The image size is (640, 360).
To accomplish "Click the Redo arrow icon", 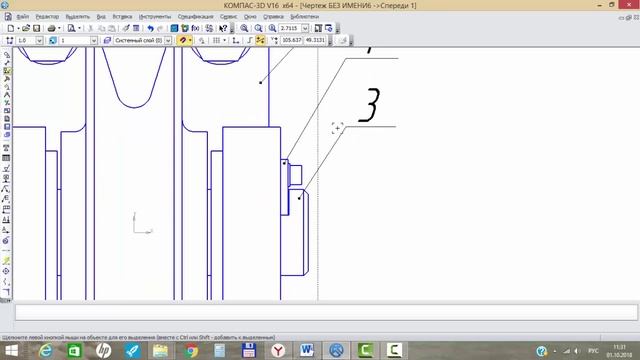I will [x=160, y=28].
